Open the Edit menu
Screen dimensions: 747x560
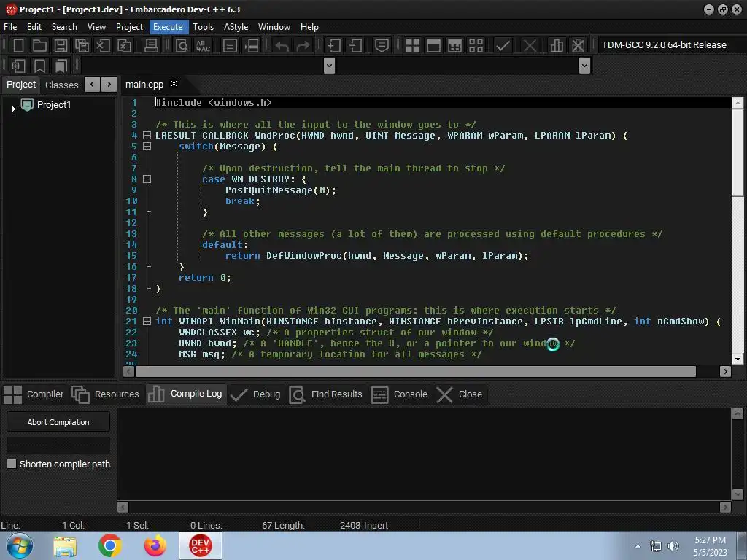pos(34,27)
